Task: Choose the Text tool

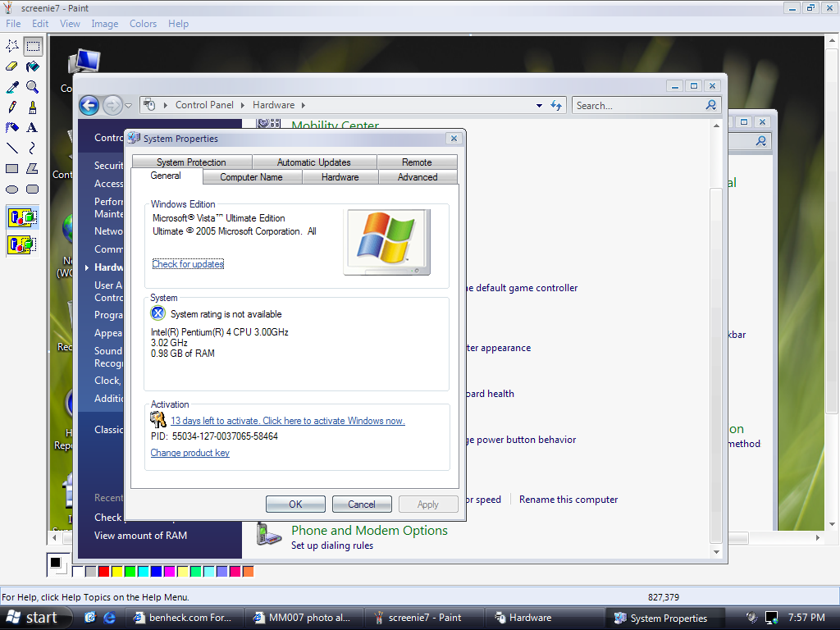Action: pyautogui.click(x=32, y=128)
